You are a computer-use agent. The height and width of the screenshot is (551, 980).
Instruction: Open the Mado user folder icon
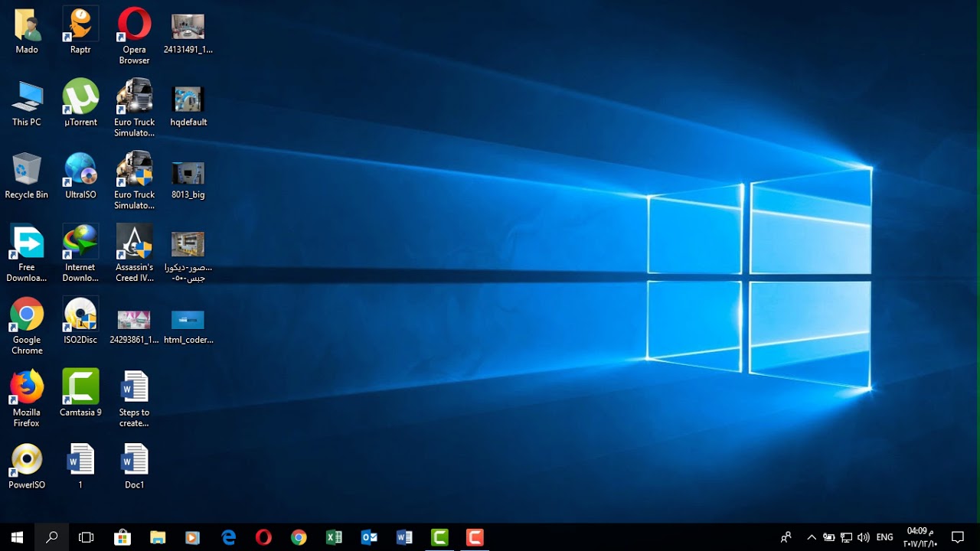pos(27,25)
